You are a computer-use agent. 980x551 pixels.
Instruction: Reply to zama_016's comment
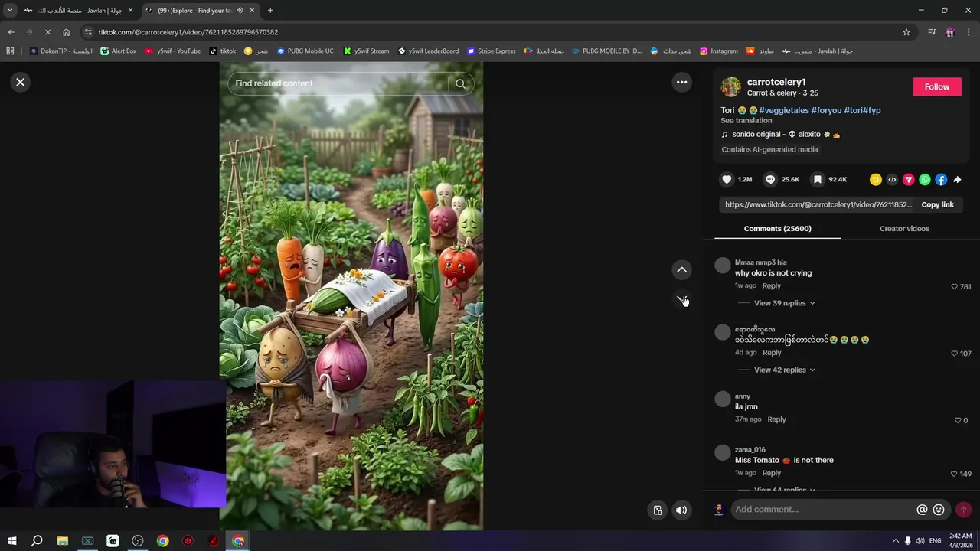771,473
